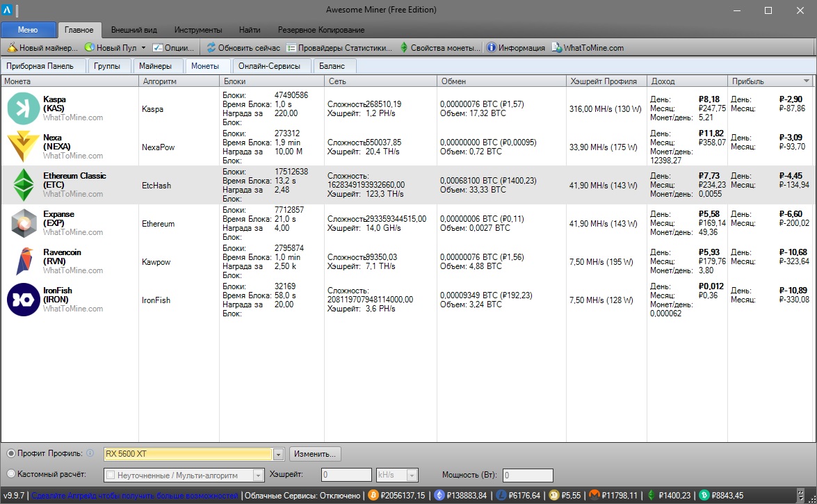This screenshot has width=817, height=504.
Task: Open the Инструменты ribbon tab
Action: [x=198, y=30]
